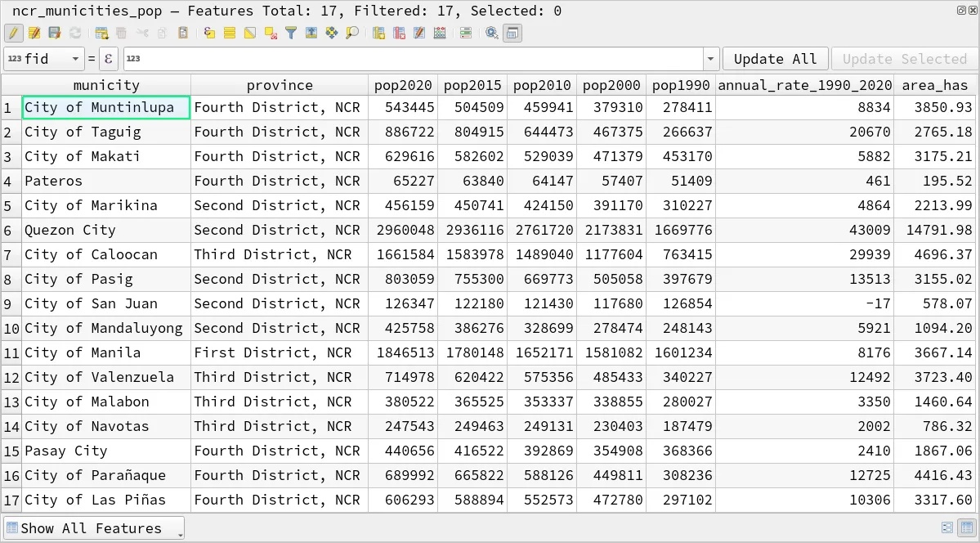
Task: Open the expression builder epsilon button
Action: coord(109,59)
